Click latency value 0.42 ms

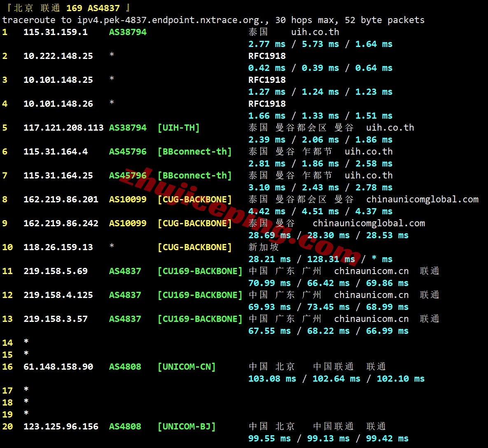[267, 68]
